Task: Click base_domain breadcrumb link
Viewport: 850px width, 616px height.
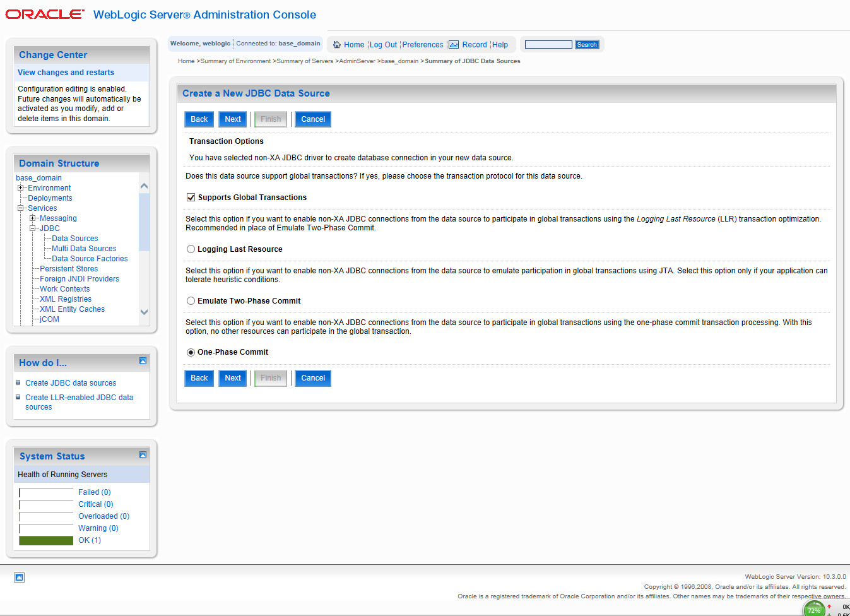Action: (399, 61)
